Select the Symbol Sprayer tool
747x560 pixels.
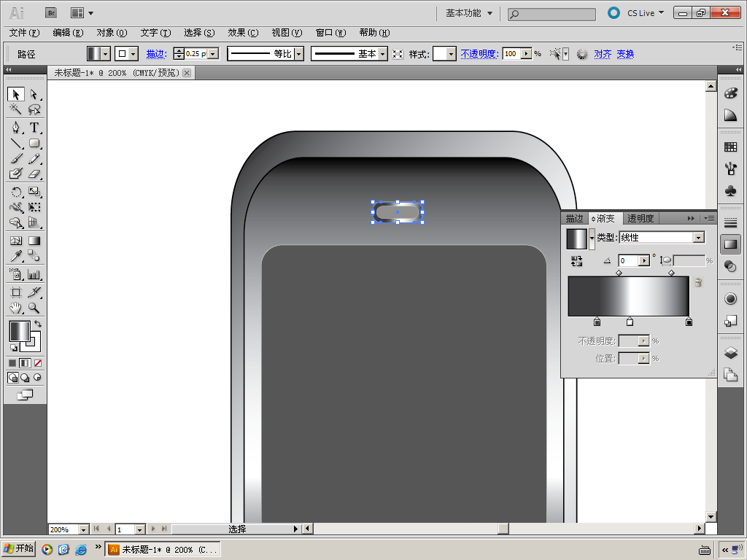click(x=16, y=274)
